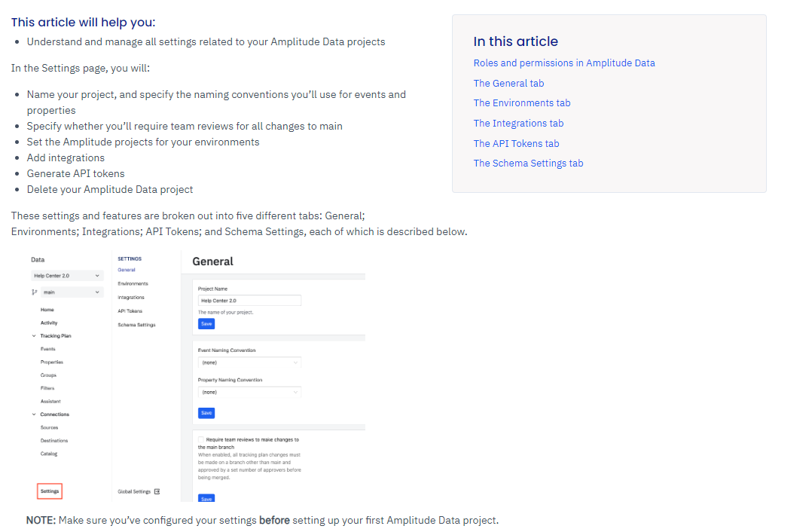812x532 pixels.
Task: Select the Environments settings tab
Action: (133, 284)
